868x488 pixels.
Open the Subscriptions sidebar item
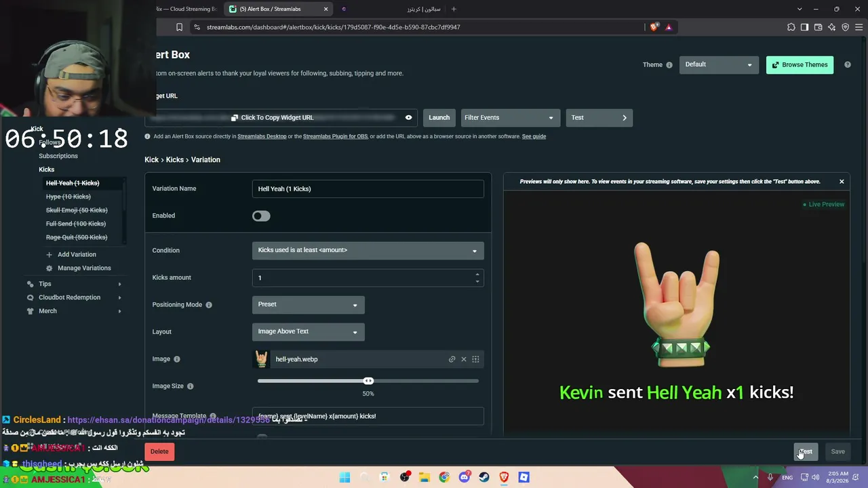pos(58,156)
